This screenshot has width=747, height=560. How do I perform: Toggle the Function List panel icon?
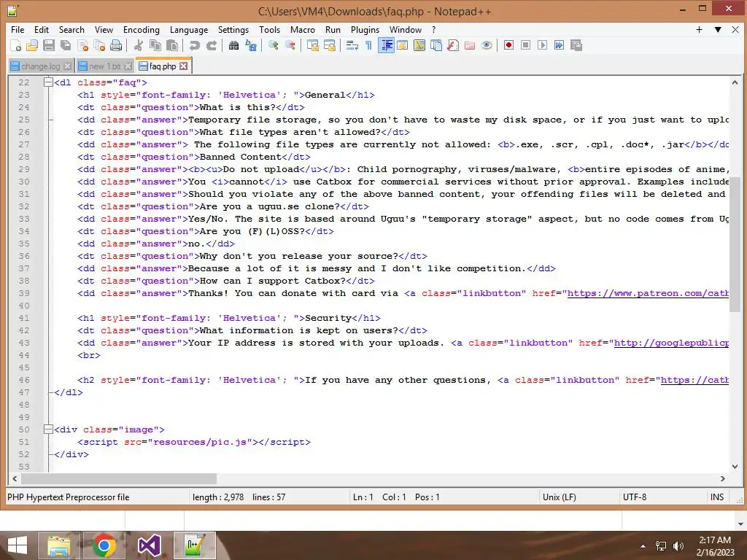tap(453, 45)
